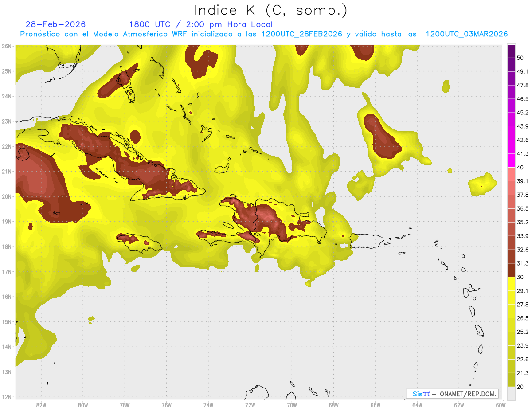Screen dimensions: 532x411
Task: Click the color scale value 25.2
Action: point(522,332)
